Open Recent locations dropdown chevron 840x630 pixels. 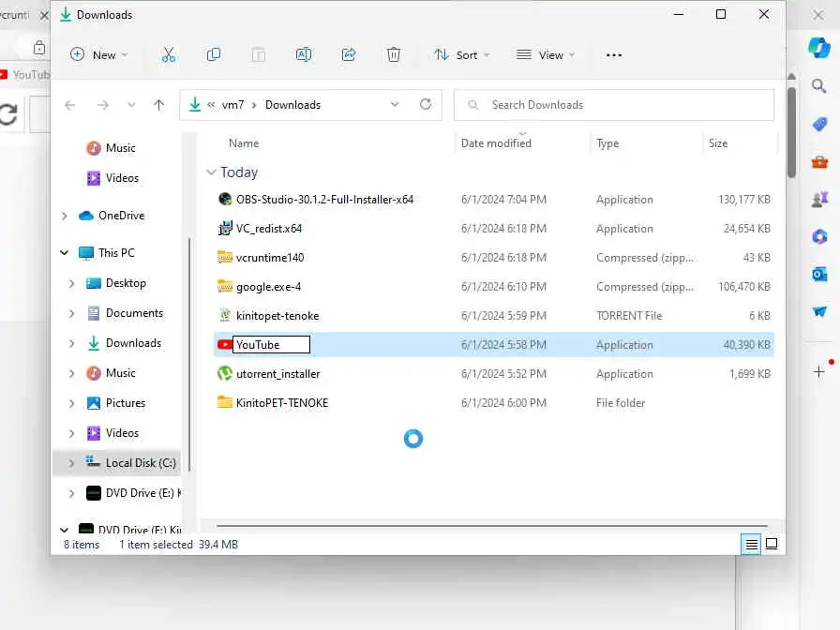(131, 105)
